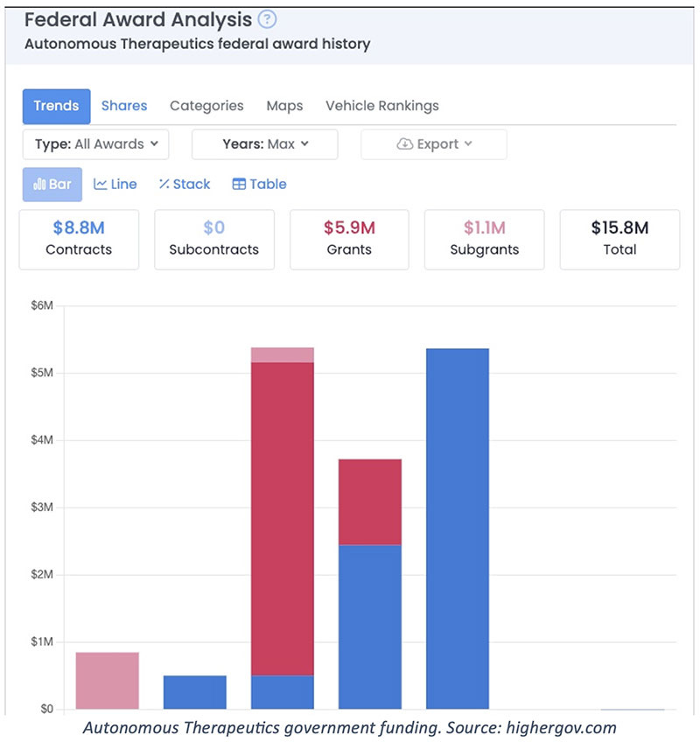Click the $3M axis label
The width and height of the screenshot is (700, 742).
click(x=42, y=507)
